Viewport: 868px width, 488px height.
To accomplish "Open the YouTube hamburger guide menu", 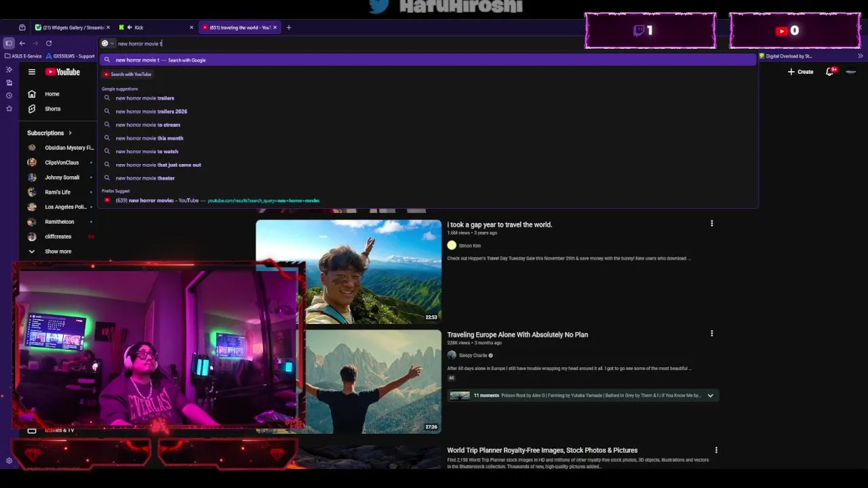I will pyautogui.click(x=32, y=72).
